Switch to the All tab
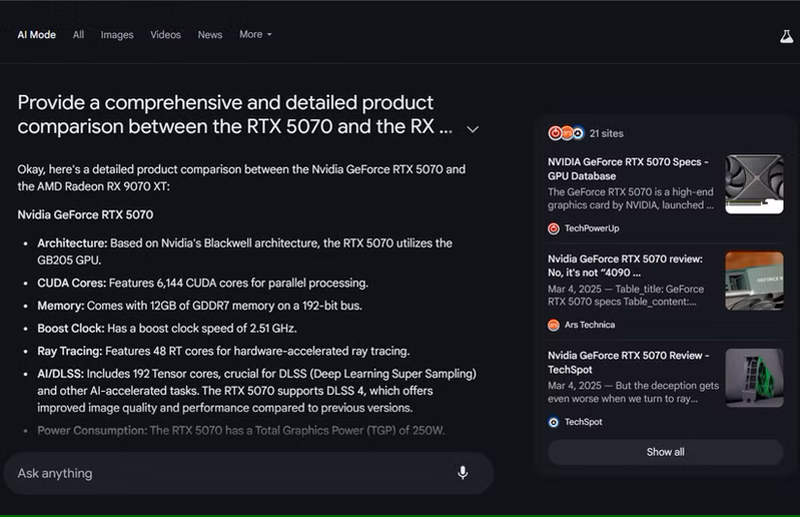The width and height of the screenshot is (800, 517). 78,35
